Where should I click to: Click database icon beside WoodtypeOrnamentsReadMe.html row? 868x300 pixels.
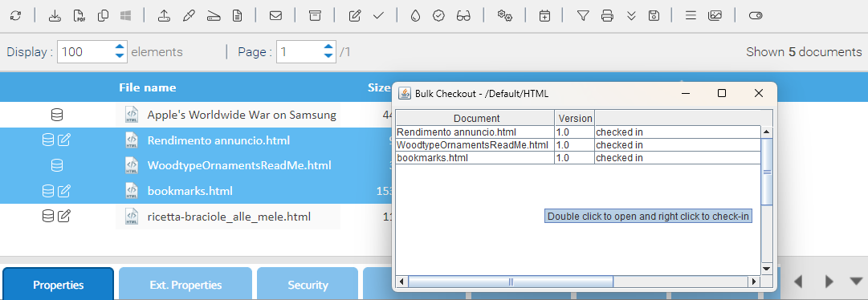56,165
